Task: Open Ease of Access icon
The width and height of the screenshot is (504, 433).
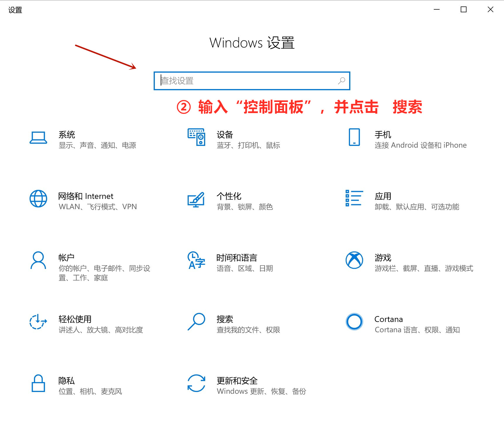Action: 38,322
